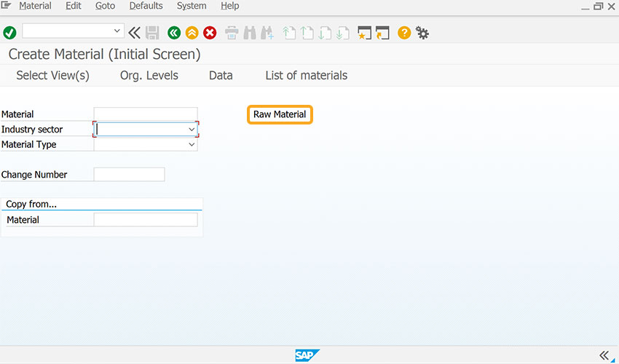619x364 pixels.
Task: Create new session window icon
Action: (x=364, y=33)
